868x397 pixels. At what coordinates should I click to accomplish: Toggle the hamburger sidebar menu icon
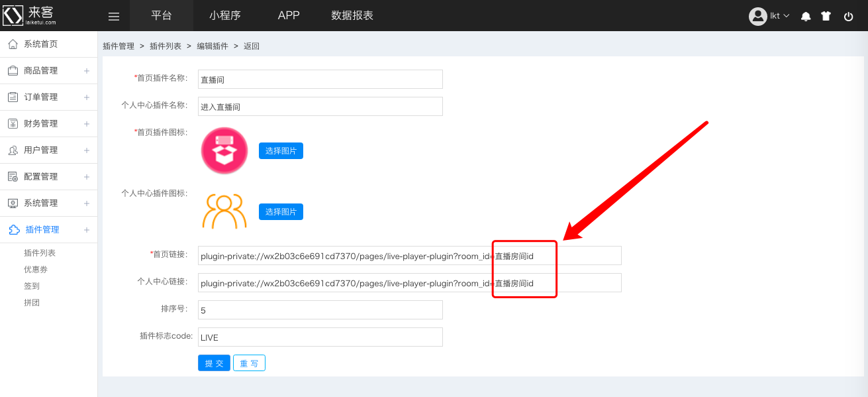coord(114,17)
